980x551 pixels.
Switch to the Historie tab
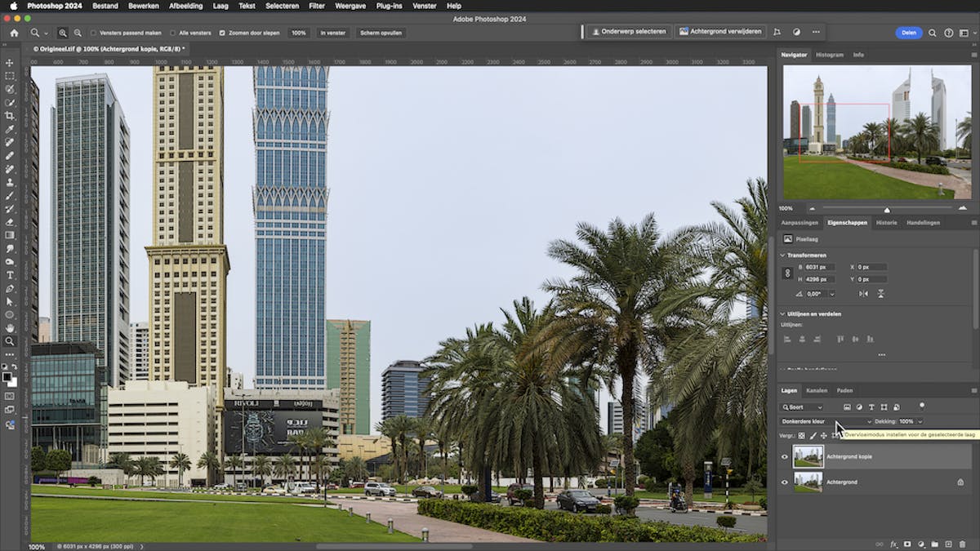(x=886, y=222)
